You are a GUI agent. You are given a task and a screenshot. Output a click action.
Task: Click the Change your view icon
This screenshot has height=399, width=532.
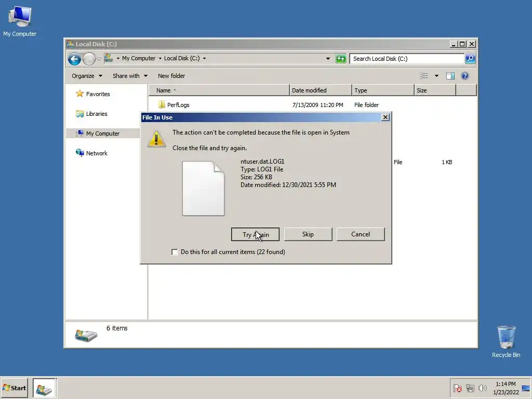(424, 76)
